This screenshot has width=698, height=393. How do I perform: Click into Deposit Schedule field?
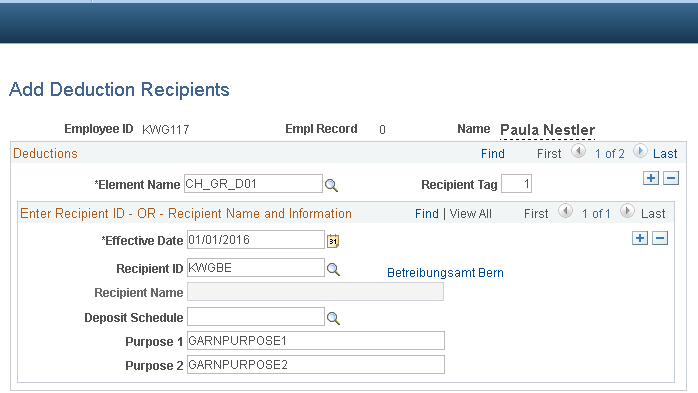256,316
